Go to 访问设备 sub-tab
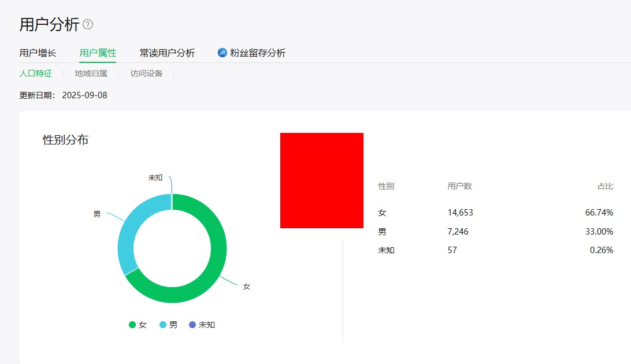Image resolution: width=631 pixels, height=364 pixels. [x=146, y=73]
